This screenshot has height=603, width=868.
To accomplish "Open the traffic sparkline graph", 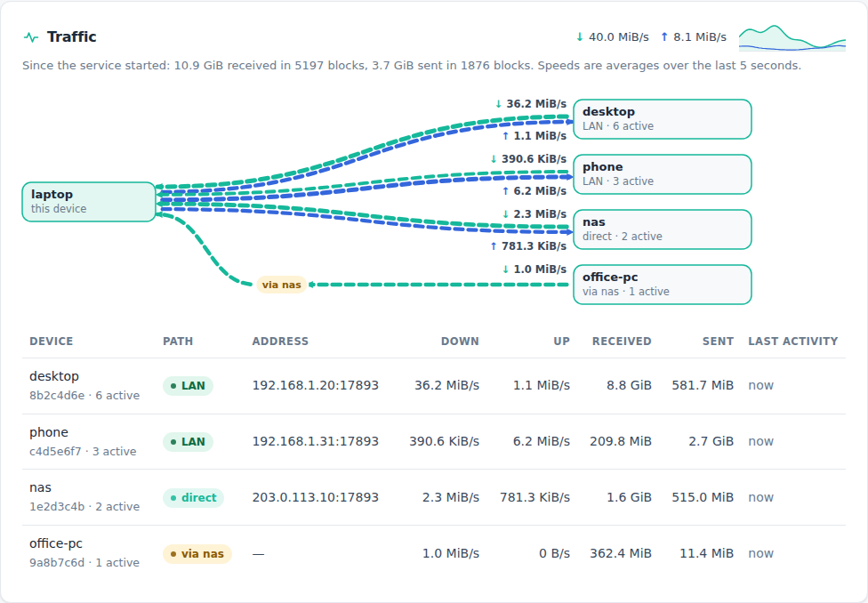I will tap(792, 37).
